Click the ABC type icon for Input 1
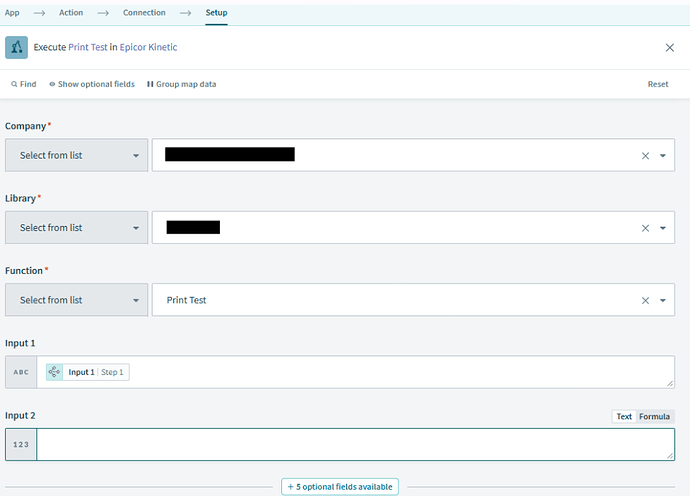The height and width of the screenshot is (496, 690). (21, 372)
